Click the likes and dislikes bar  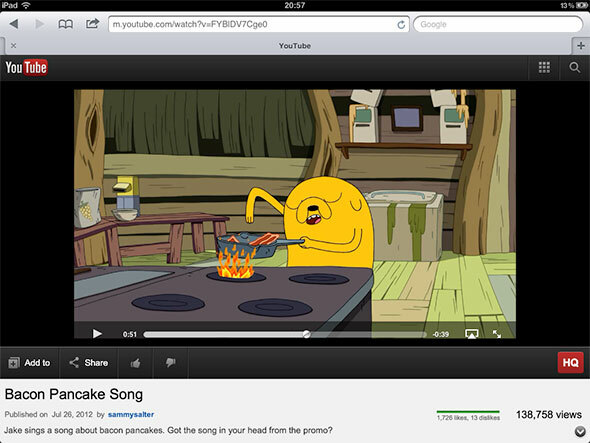pos(468,412)
